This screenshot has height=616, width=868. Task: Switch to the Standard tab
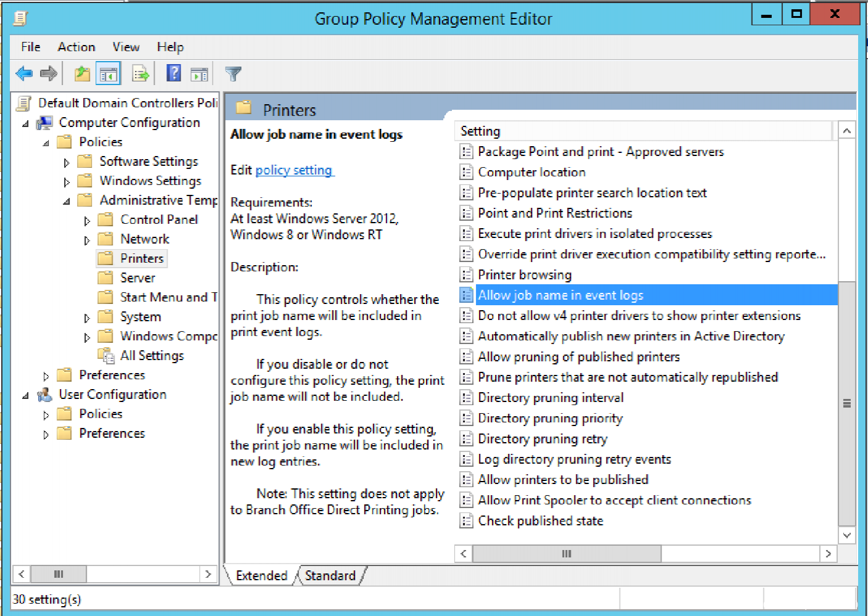[x=330, y=575]
